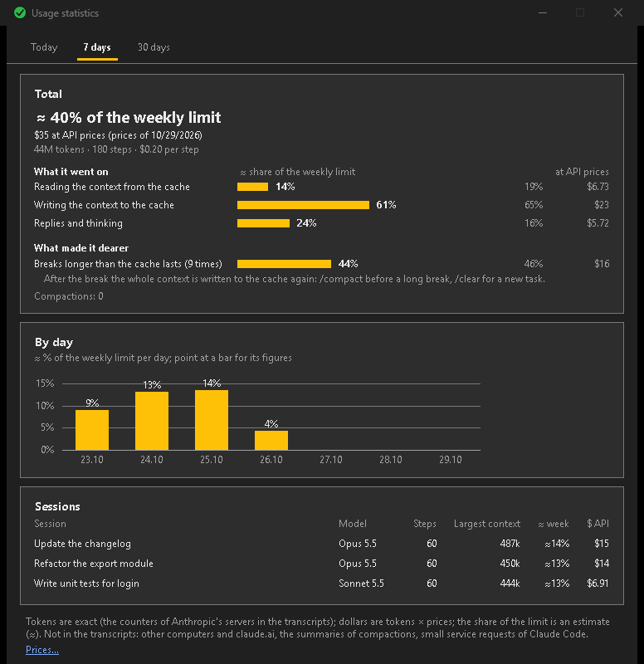Image resolution: width=644 pixels, height=664 pixels.
Task: Click the 65% API share value
Action: (534, 205)
